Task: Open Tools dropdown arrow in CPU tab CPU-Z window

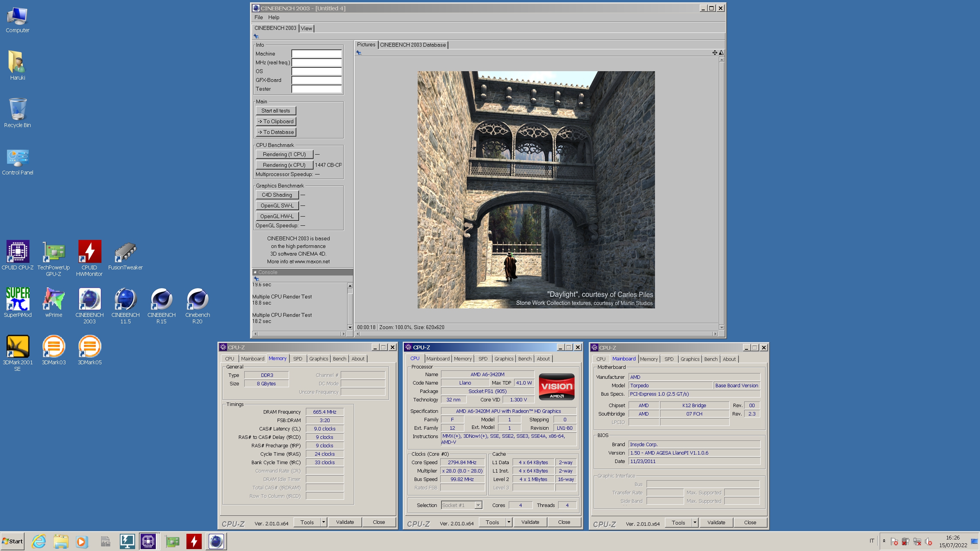Action: 509,522
